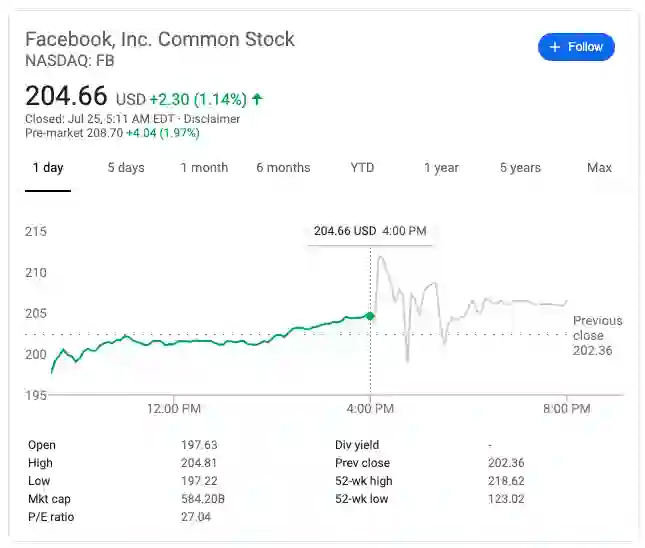Viewport: 645px width, 548px height.
Task: Click the Follow button
Action: tap(576, 47)
